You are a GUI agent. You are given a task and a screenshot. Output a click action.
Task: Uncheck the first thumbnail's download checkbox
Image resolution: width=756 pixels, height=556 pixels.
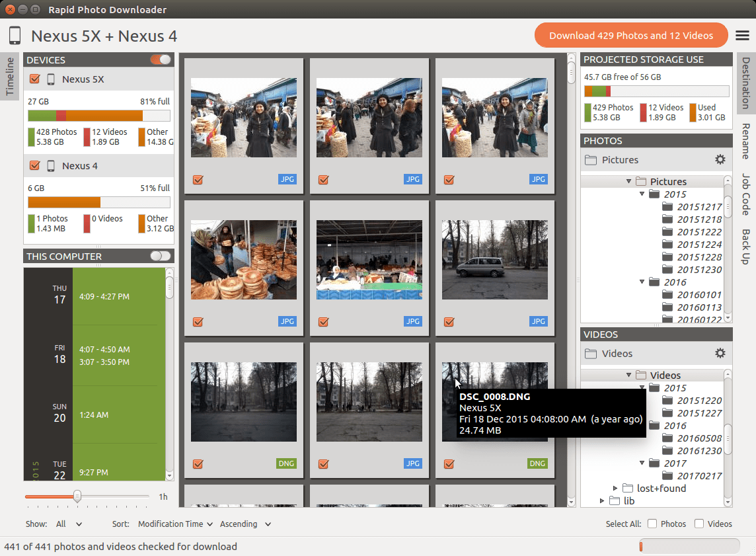point(198,180)
